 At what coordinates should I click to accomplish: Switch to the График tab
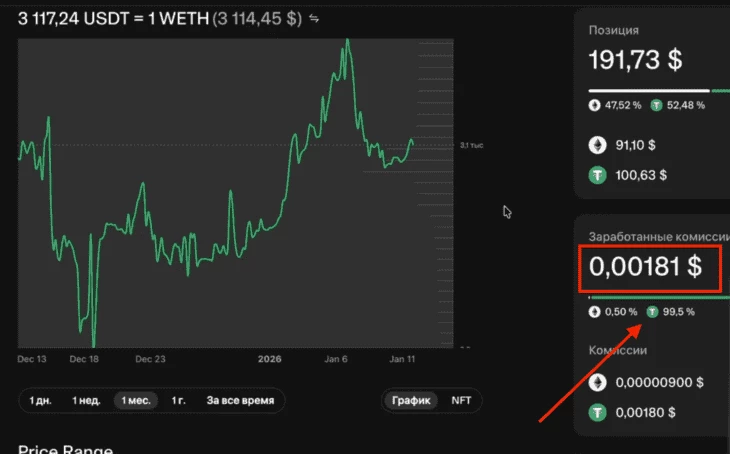click(x=411, y=400)
